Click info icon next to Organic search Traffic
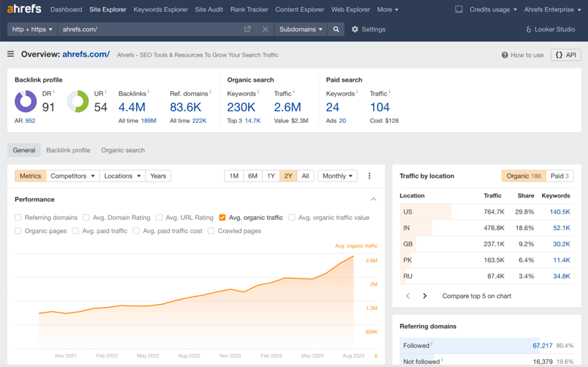This screenshot has height=367, width=588. point(293,91)
